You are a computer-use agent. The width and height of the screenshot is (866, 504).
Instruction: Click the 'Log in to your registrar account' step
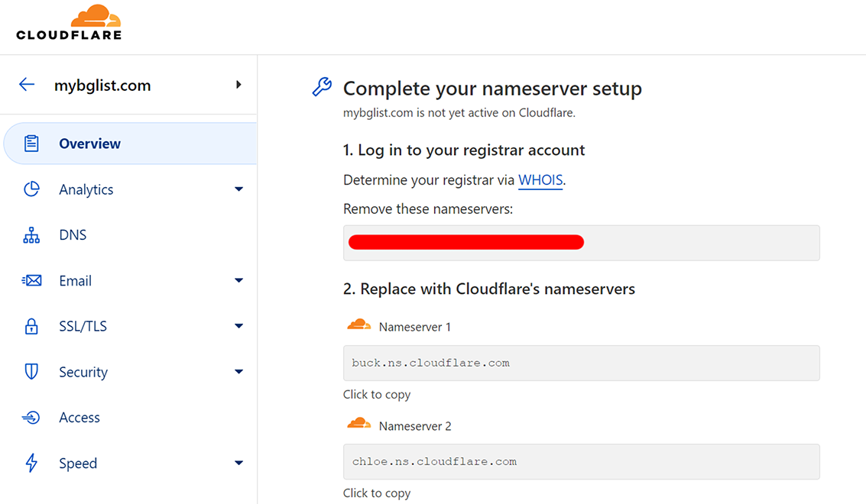(x=464, y=150)
